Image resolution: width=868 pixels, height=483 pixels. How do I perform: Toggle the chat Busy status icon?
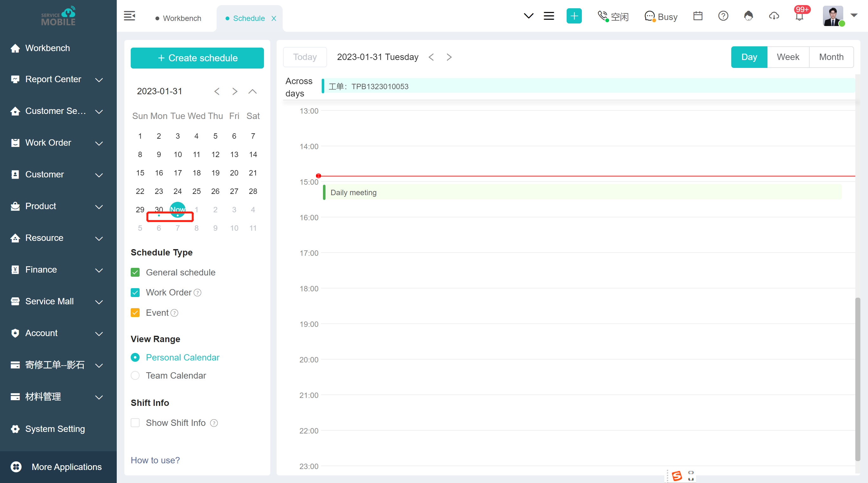click(650, 16)
